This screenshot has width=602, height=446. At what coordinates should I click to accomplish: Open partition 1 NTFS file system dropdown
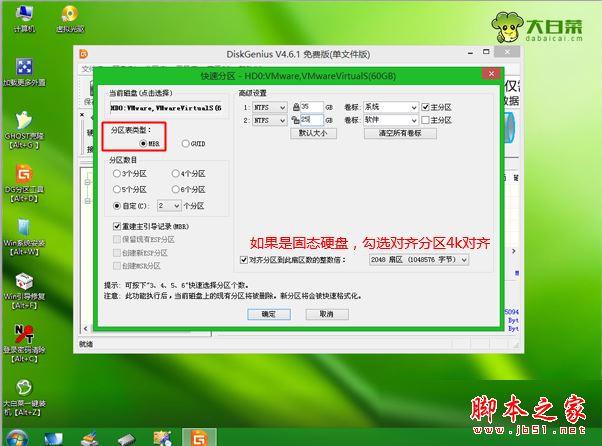[x=270, y=107]
